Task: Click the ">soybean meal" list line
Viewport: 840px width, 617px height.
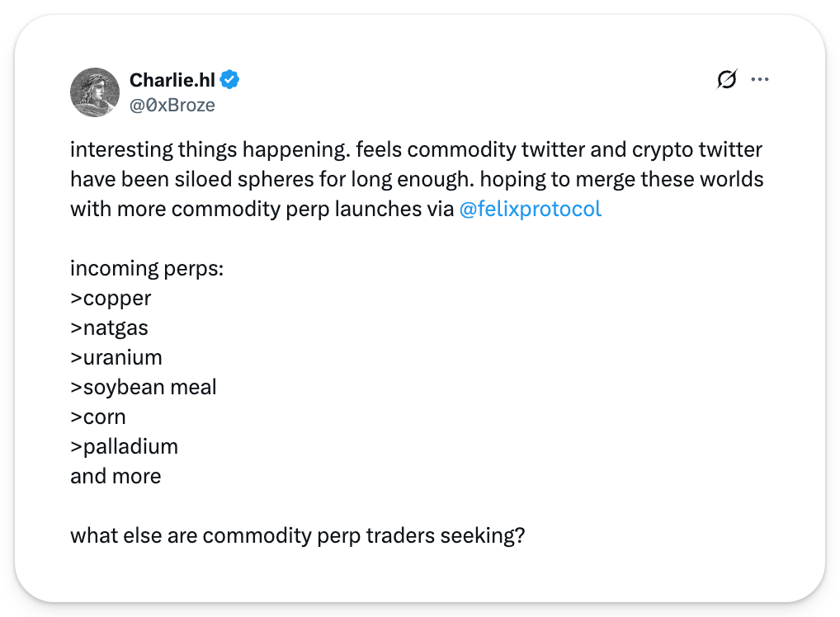Action: click(144, 387)
